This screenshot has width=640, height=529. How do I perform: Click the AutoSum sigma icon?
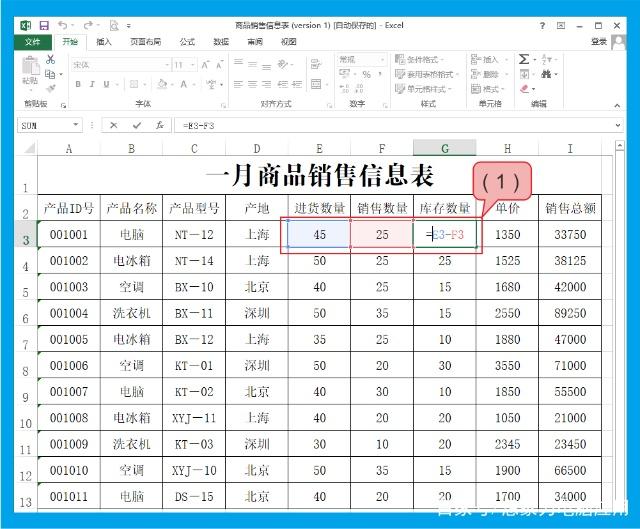click(x=524, y=60)
